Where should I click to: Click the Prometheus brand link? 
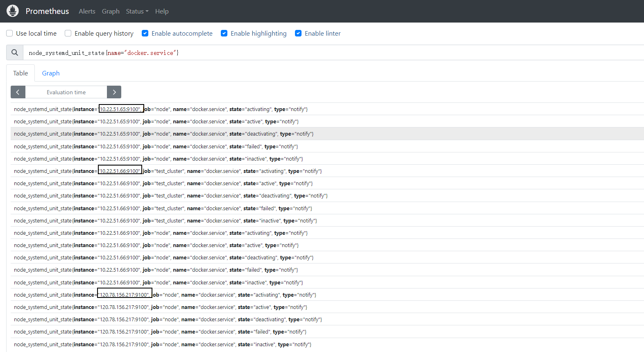(x=47, y=11)
